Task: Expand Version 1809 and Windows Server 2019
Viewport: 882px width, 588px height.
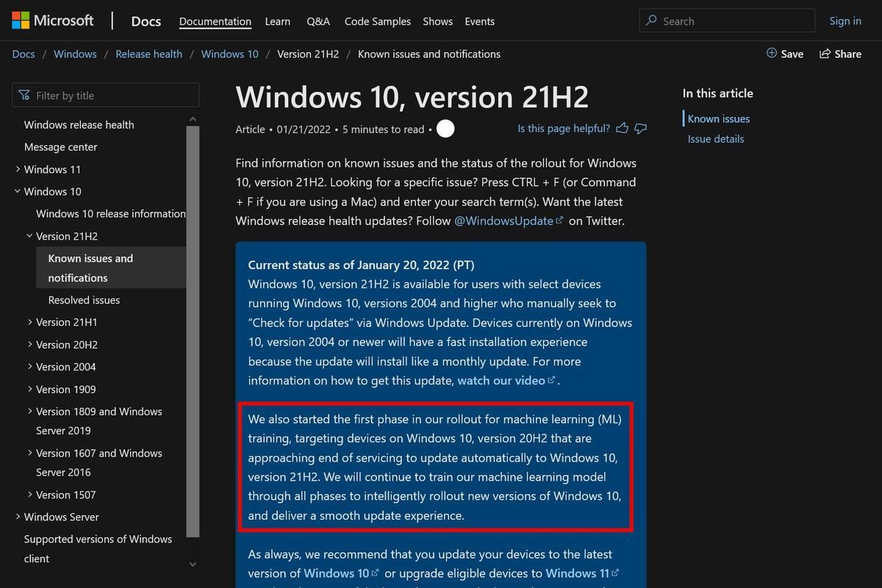Action: tap(29, 411)
